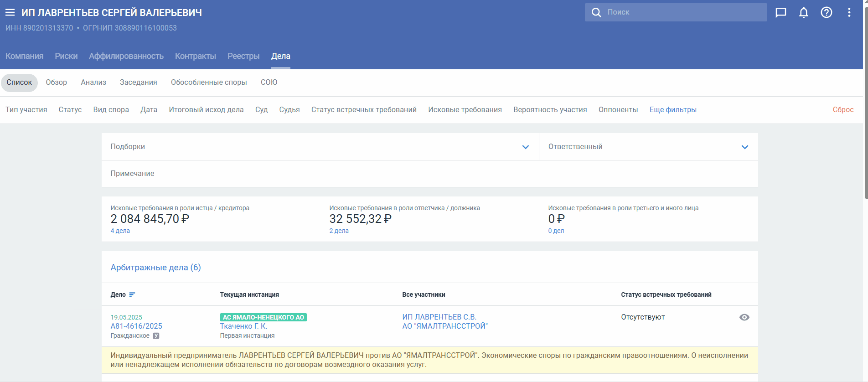868x382 pixels.
Task: Open the hamburger main menu
Action: coord(10,13)
